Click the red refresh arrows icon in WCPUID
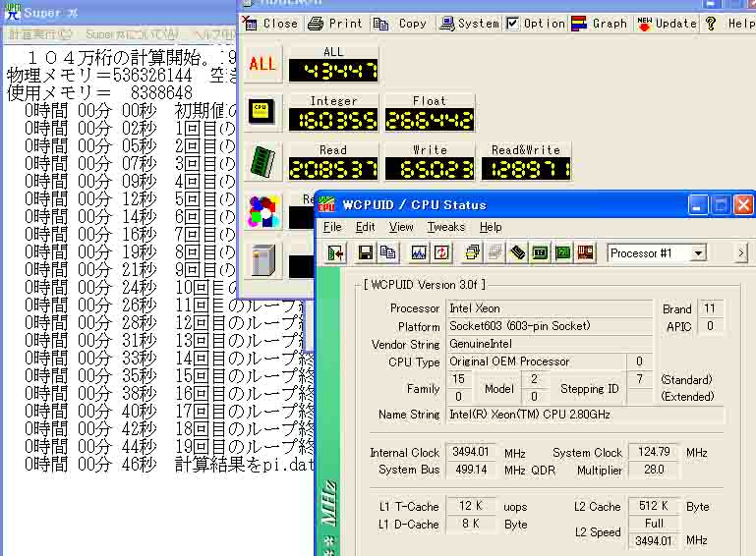The height and width of the screenshot is (556, 756). (441, 252)
